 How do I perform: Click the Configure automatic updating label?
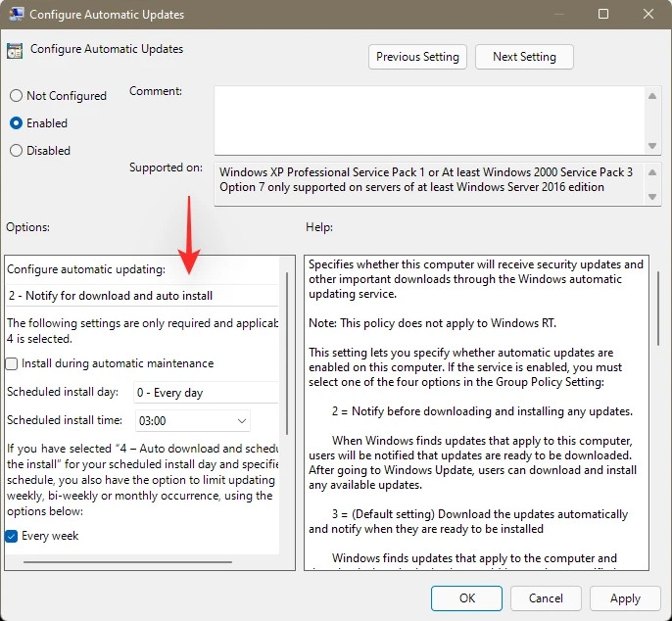coord(86,269)
